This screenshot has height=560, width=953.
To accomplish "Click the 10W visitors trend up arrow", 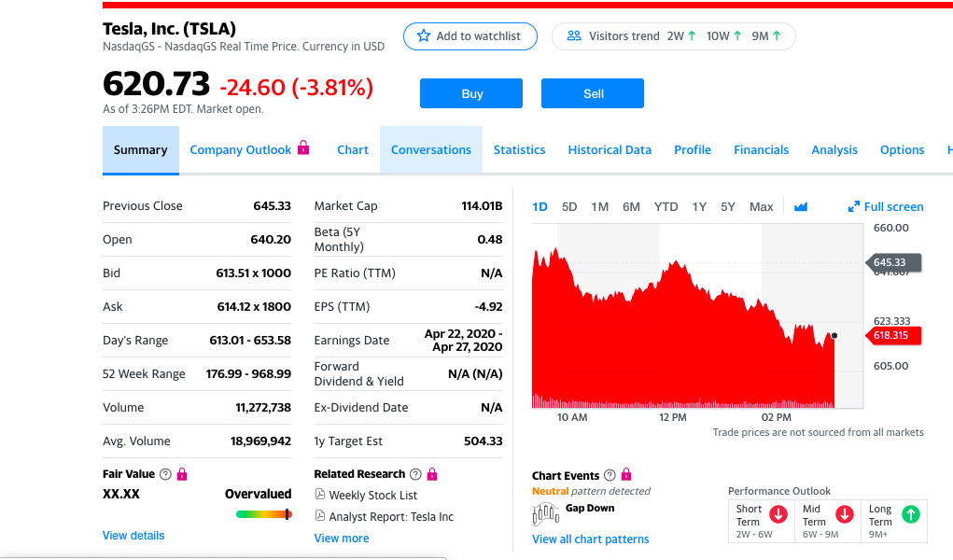I will [x=737, y=35].
